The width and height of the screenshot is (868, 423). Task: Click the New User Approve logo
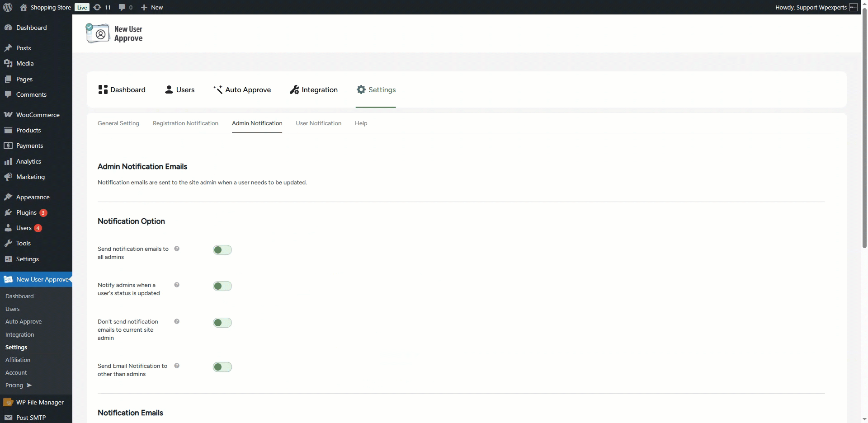[x=114, y=33]
